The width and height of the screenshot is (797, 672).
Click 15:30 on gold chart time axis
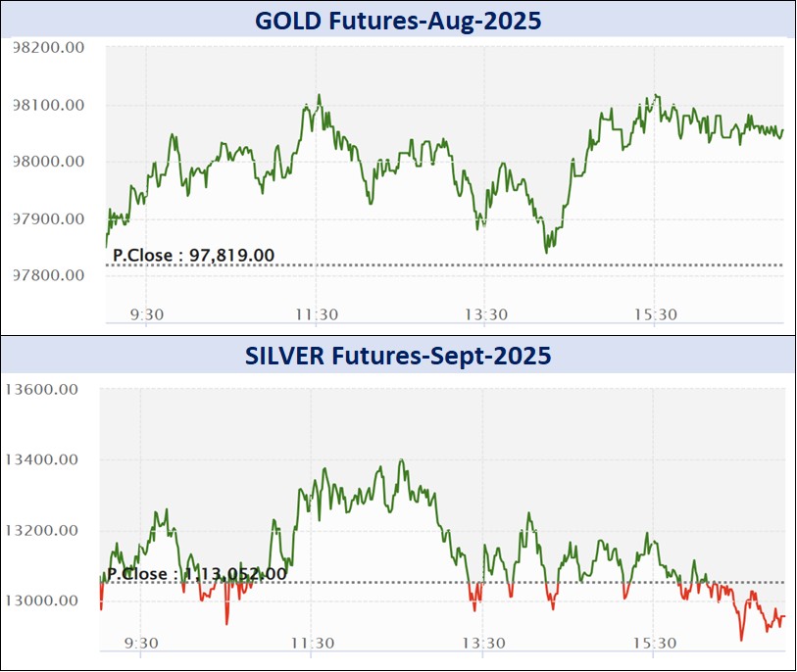tap(656, 314)
